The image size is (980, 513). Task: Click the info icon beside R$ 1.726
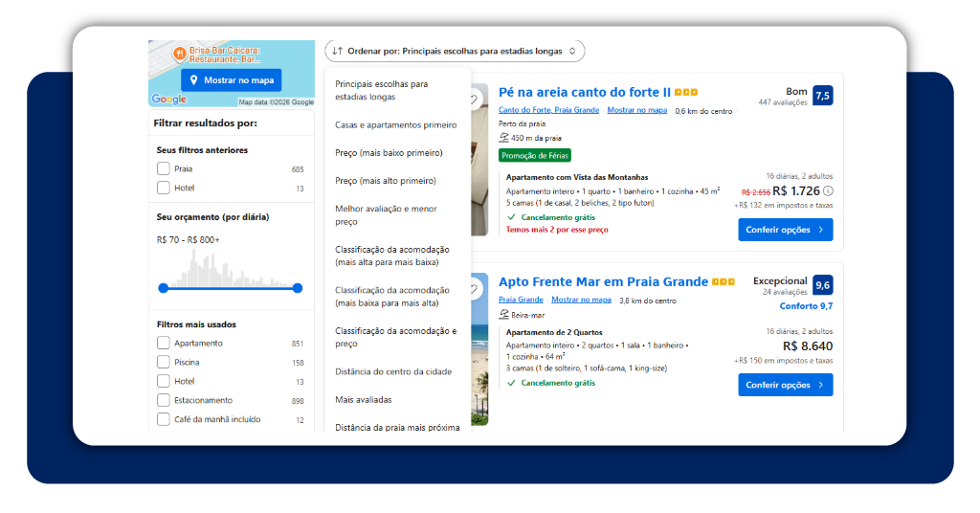pyautogui.click(x=828, y=191)
